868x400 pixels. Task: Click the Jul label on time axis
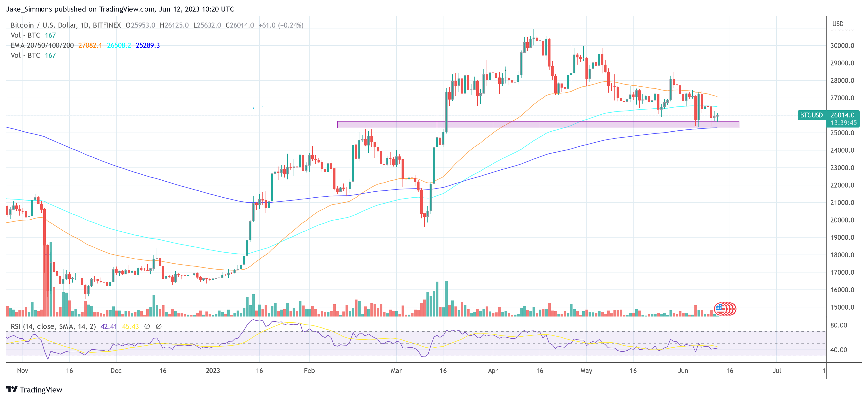pyautogui.click(x=777, y=371)
